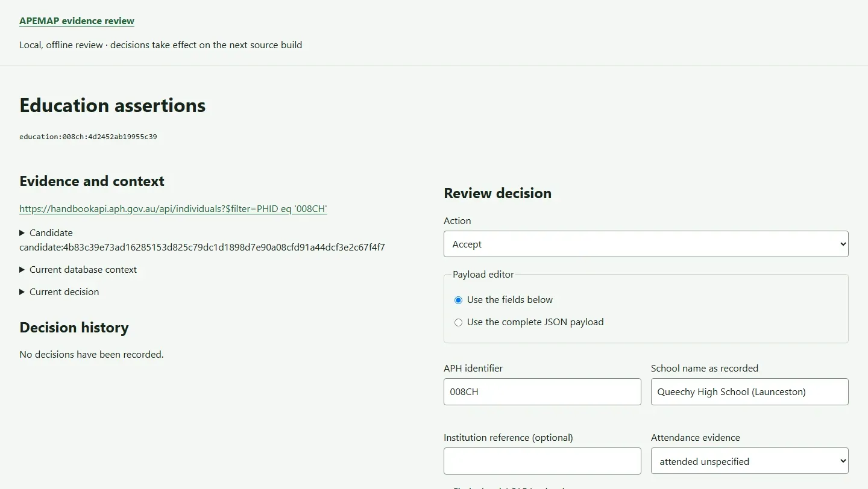Click the Payload editor group legend
This screenshot has width=868, height=489.
click(483, 275)
